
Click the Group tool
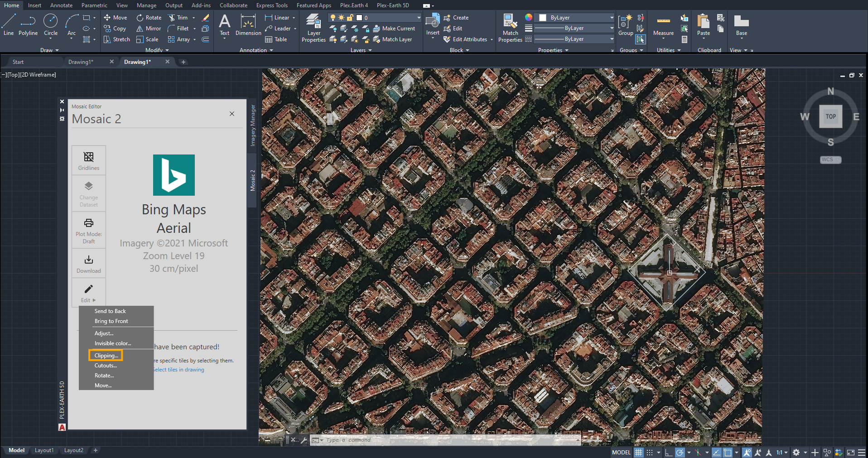(x=626, y=25)
